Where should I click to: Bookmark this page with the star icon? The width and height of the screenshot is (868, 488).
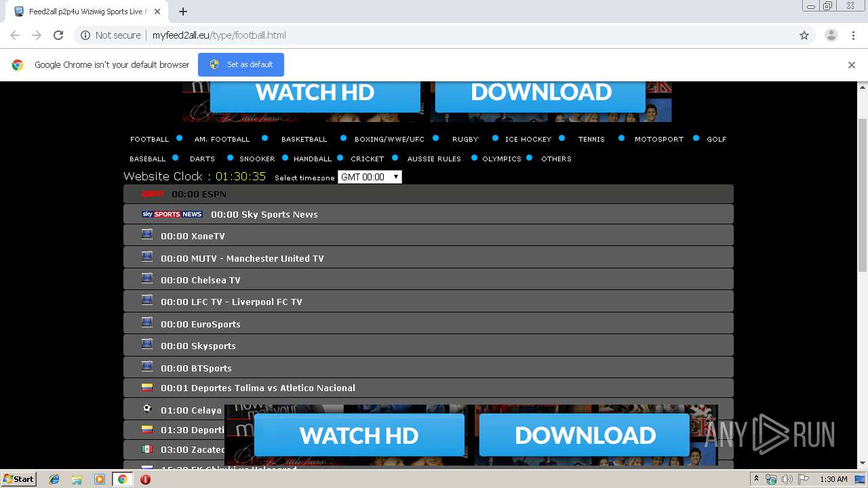point(804,35)
